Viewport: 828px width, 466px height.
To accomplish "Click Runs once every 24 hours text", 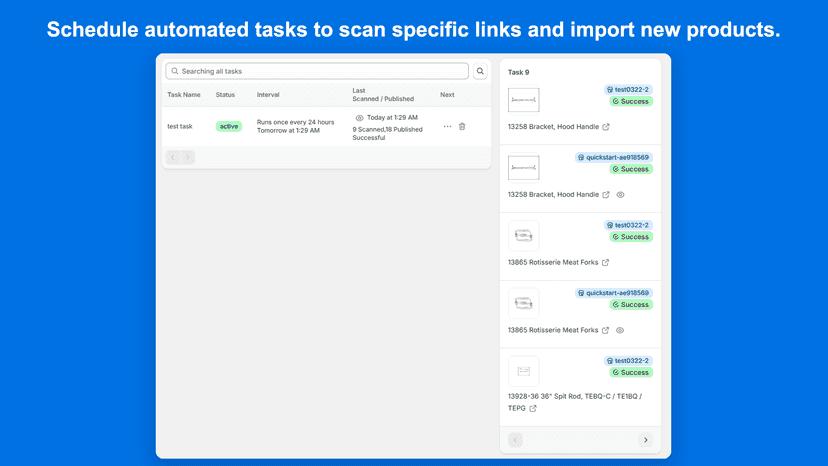I will [296, 122].
